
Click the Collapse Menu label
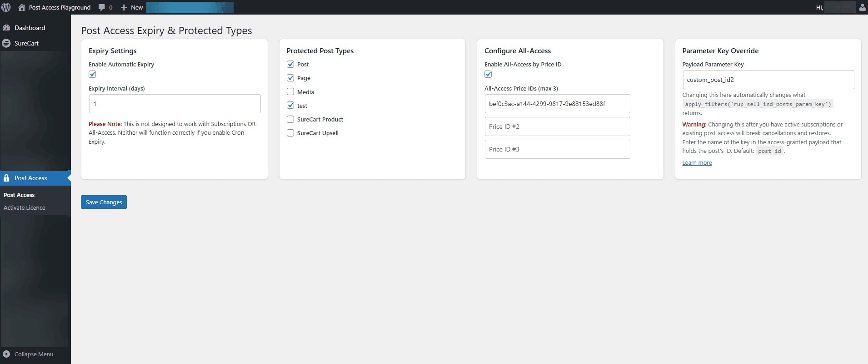point(34,354)
